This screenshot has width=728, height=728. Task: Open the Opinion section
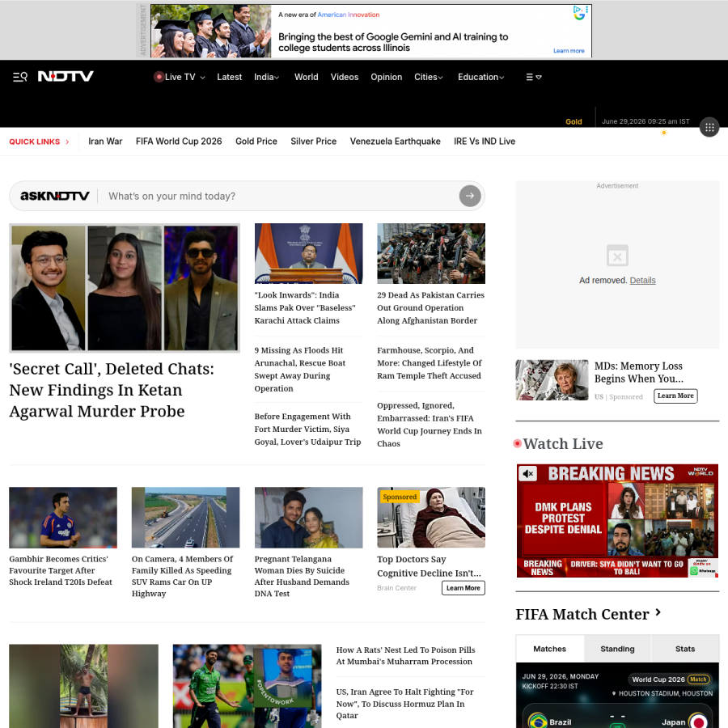click(387, 77)
